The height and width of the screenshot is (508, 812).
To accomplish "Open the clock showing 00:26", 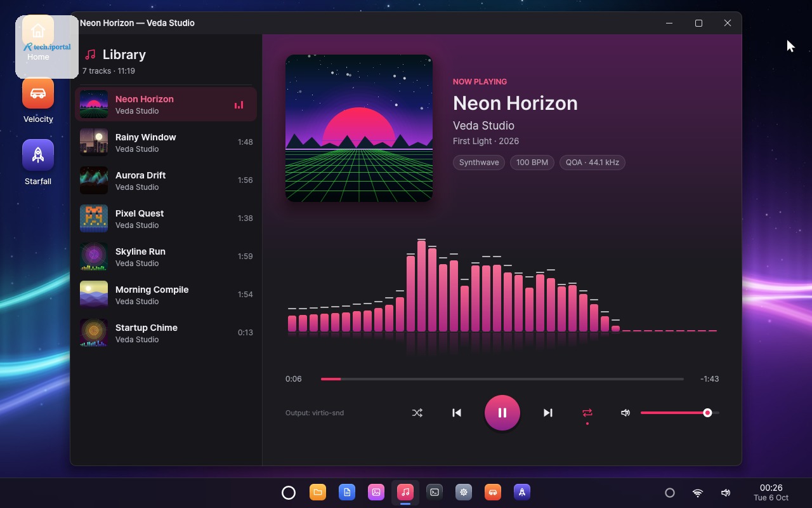I will coord(771,492).
